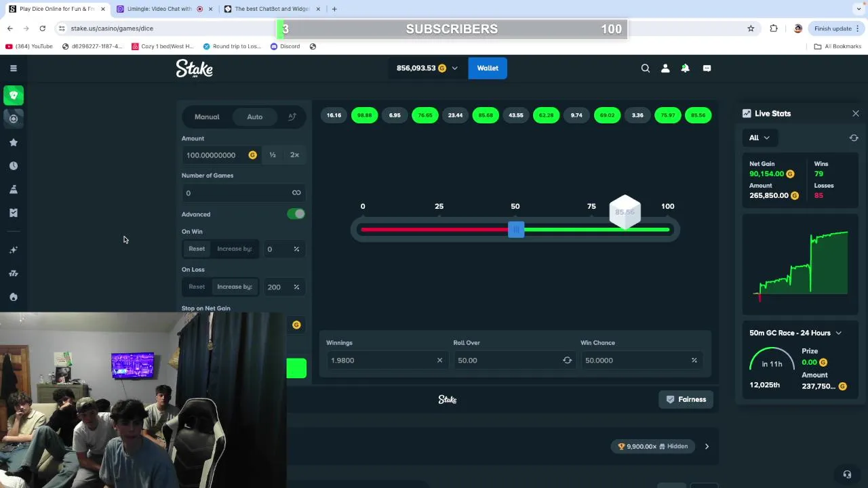This screenshot has width=868, height=488.
Task: Swap Roll Over direction icon
Action: tap(567, 360)
